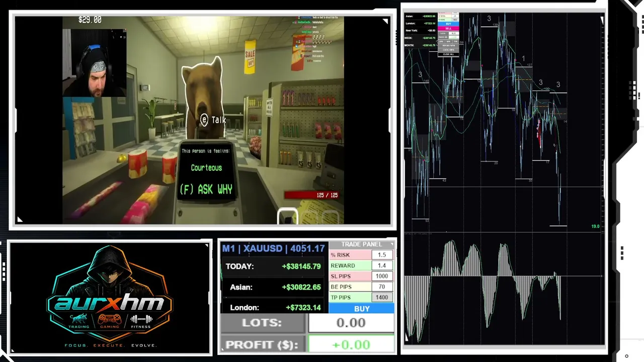644x362 pixels.
Task: Click the TODAY profit value +$38145.79
Action: coord(301,266)
